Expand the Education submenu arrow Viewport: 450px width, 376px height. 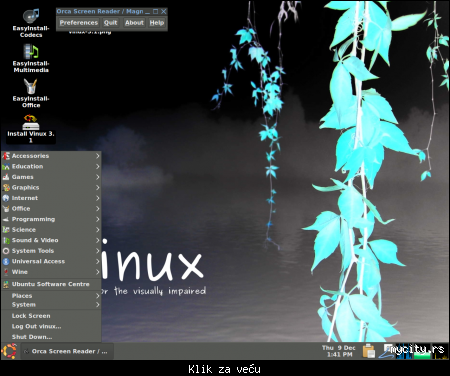(97, 166)
